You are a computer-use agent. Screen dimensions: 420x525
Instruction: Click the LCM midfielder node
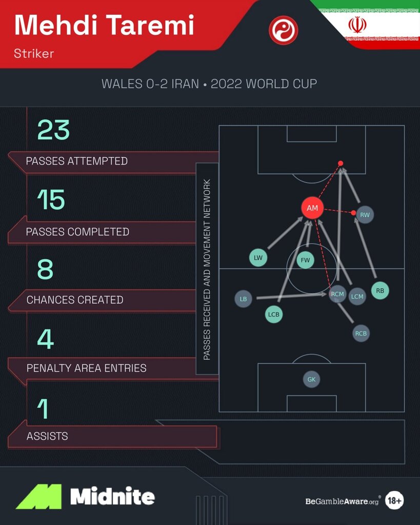357,296
